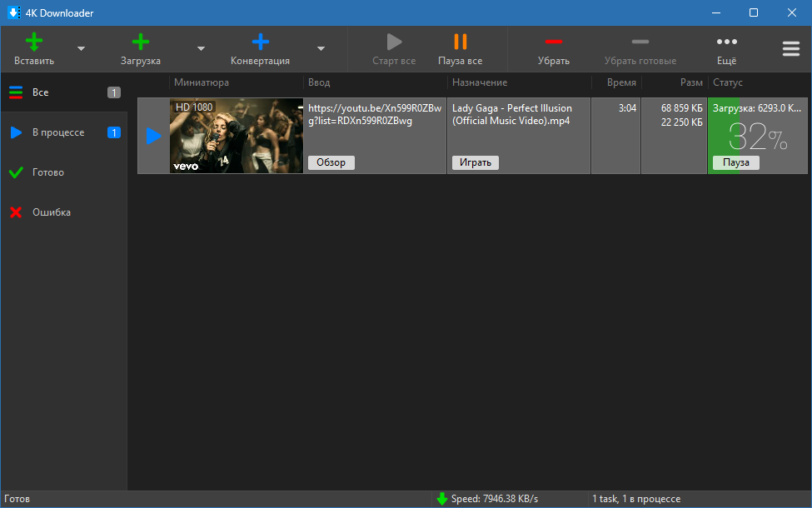Open the Вставить dropdown arrow
The image size is (812, 508).
click(x=81, y=48)
